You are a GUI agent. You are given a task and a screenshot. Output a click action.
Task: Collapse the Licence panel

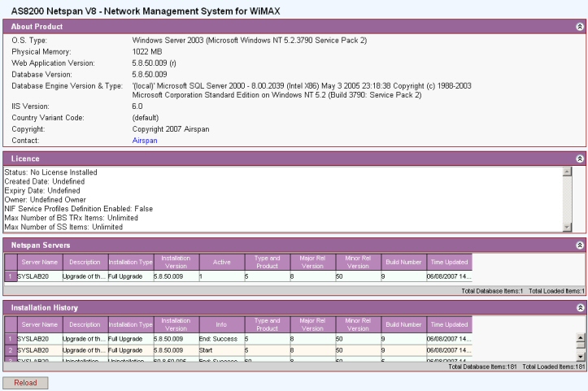pyautogui.click(x=579, y=159)
